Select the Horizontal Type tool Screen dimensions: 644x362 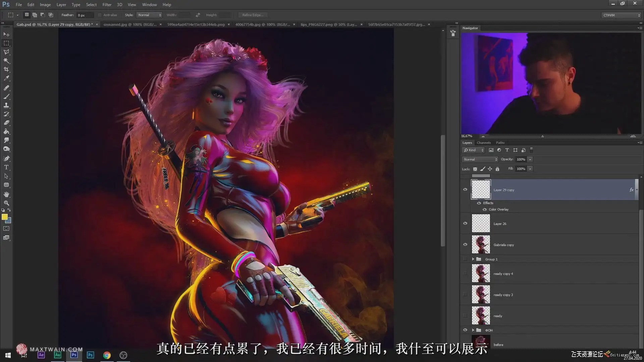coord(6,167)
